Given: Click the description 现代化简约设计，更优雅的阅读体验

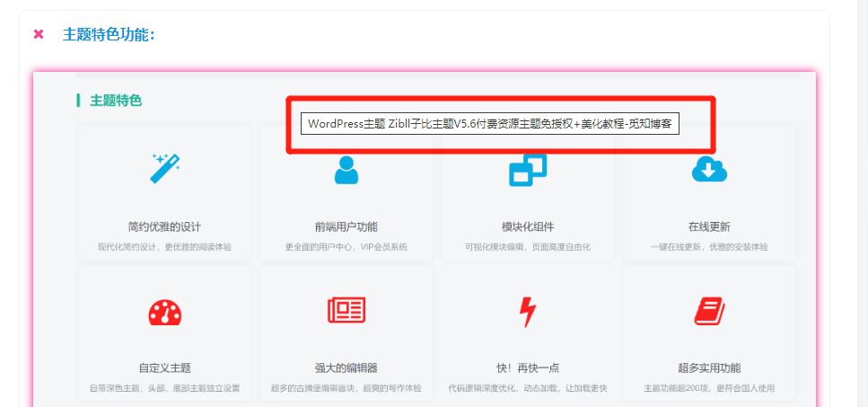Looking at the screenshot, I should click(165, 247).
